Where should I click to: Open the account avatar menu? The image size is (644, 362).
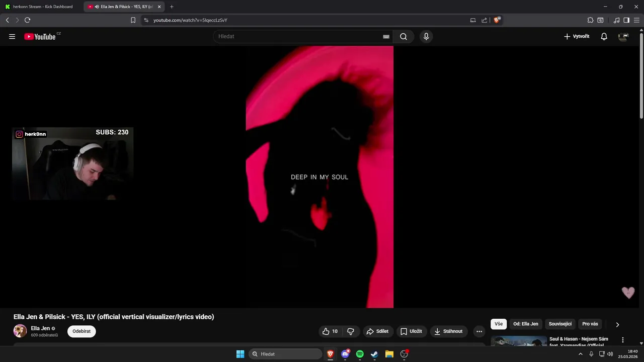pos(623,37)
